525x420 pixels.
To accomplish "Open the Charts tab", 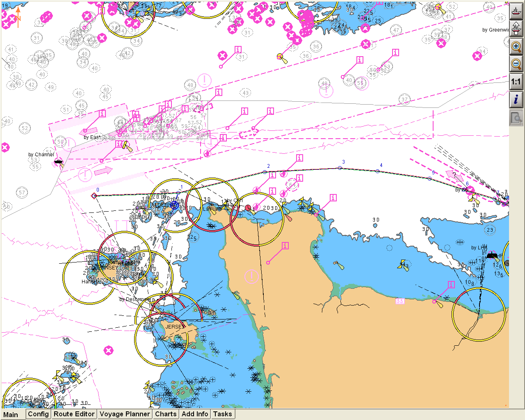I will 165,414.
